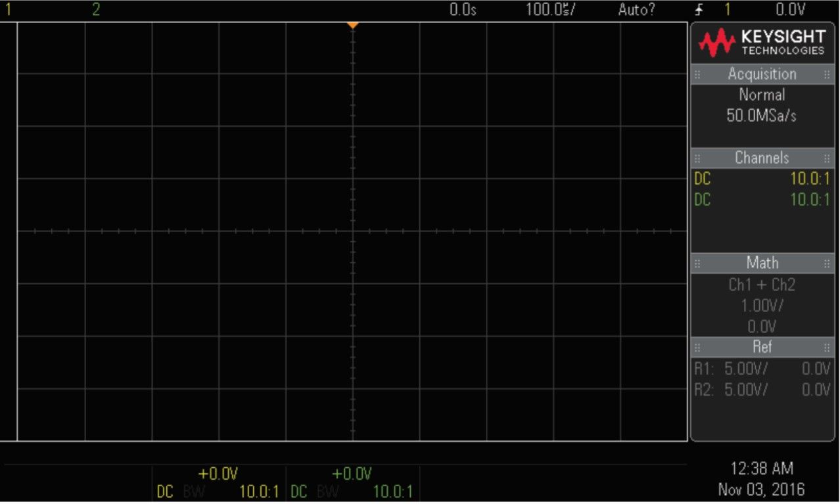Click the 12:38 AM clock time

(x=762, y=469)
